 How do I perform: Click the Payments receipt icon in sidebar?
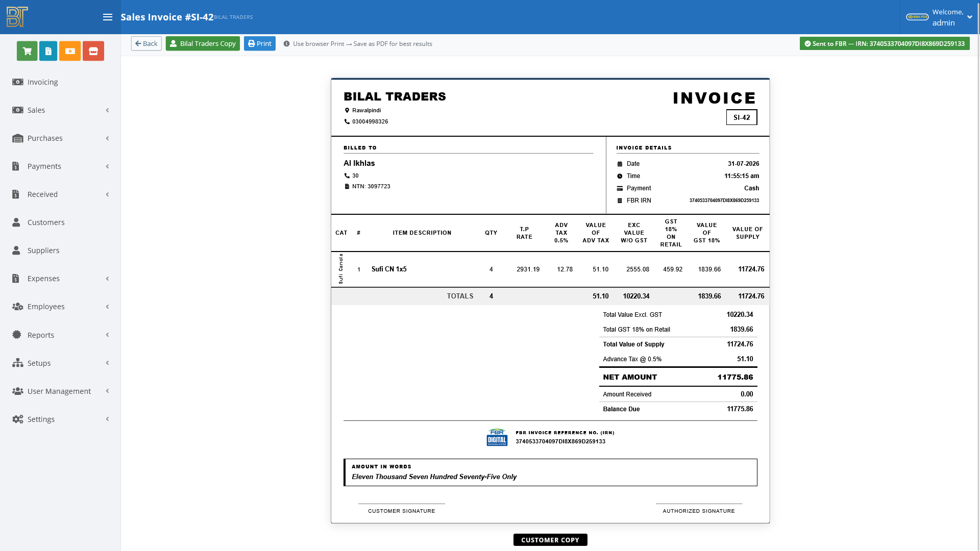16,166
